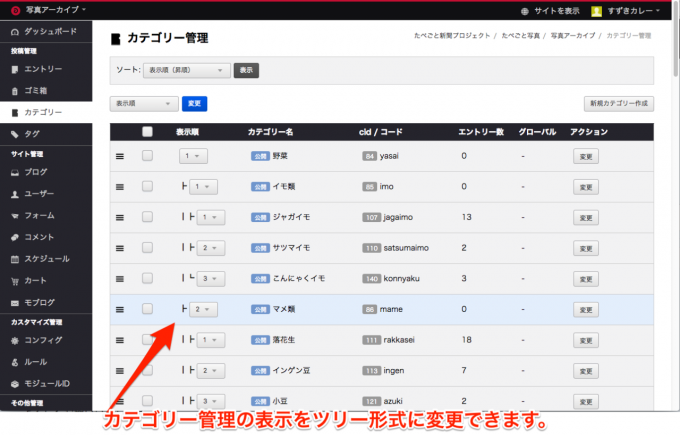Click the コメント icon in the sidebar

14,237
